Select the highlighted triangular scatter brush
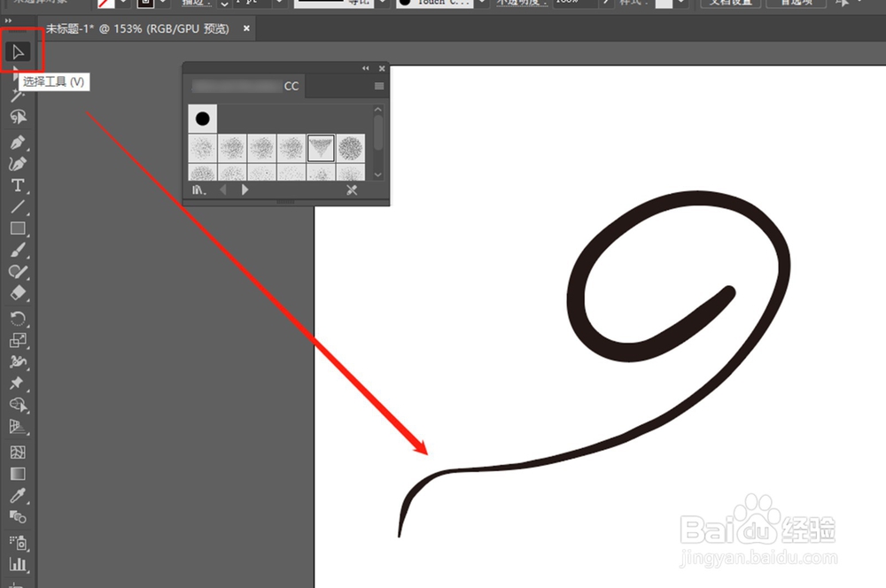The height and width of the screenshot is (588, 886). tap(321, 148)
